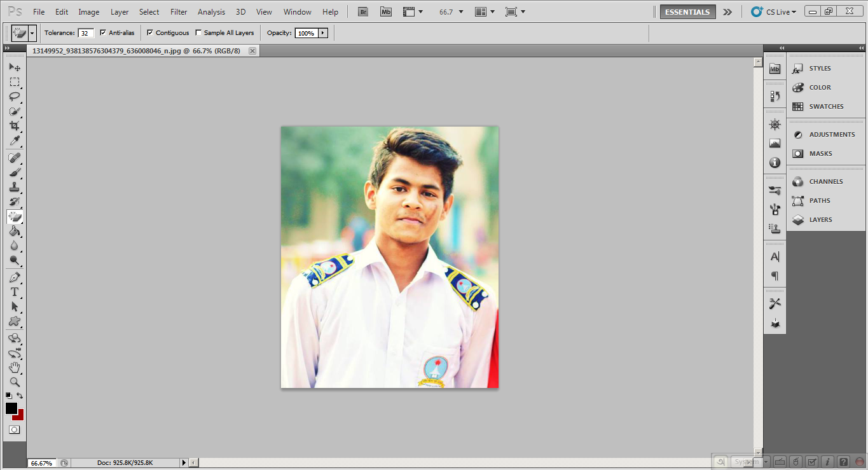Open the status bar Doc info arrow menu

click(x=184, y=463)
